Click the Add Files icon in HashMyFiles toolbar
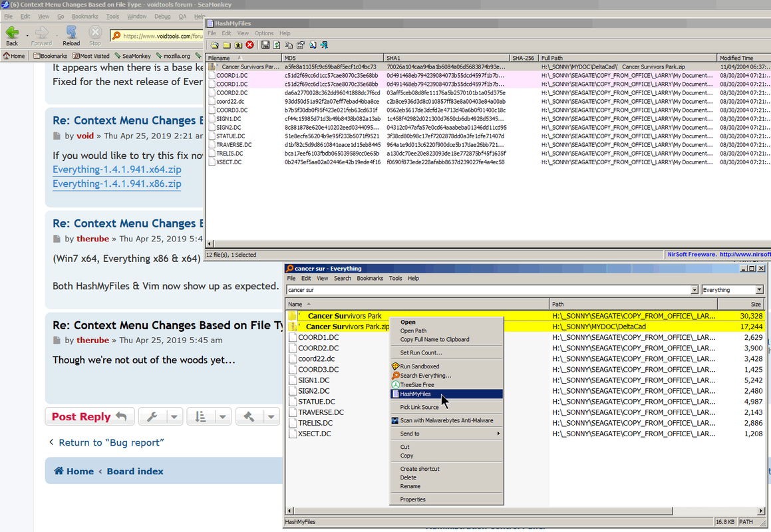This screenshot has width=771, height=532. click(214, 45)
